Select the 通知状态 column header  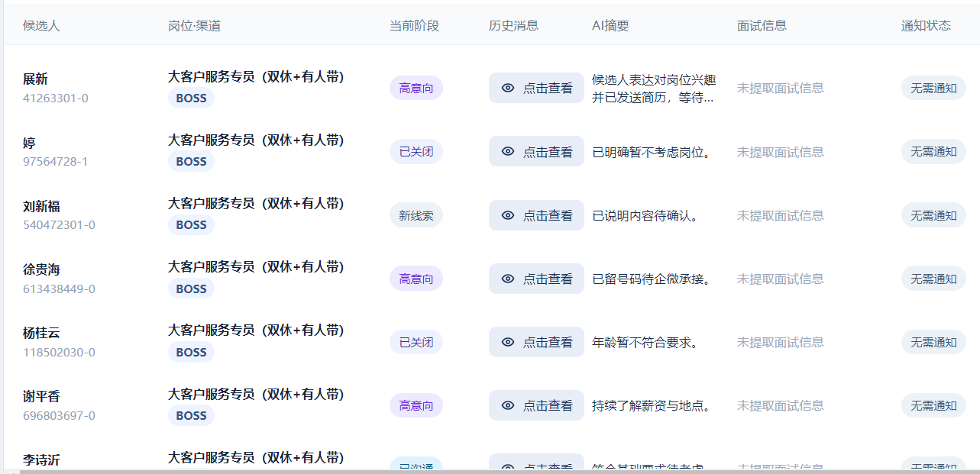click(926, 25)
